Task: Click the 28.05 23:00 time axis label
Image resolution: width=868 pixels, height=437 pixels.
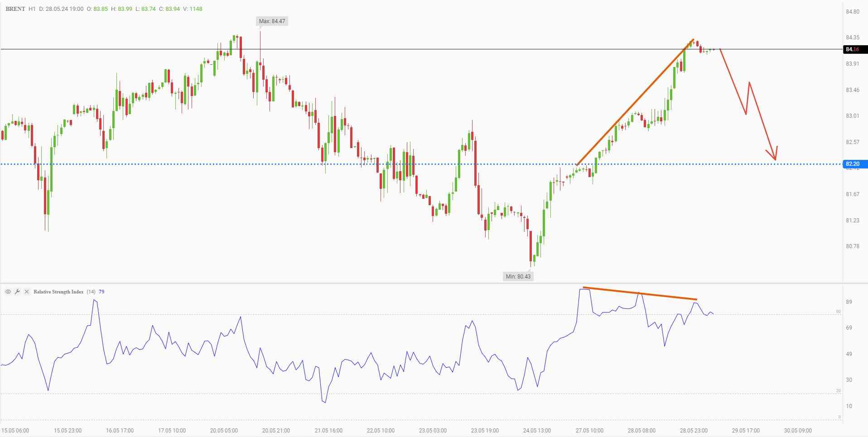Action: click(694, 431)
